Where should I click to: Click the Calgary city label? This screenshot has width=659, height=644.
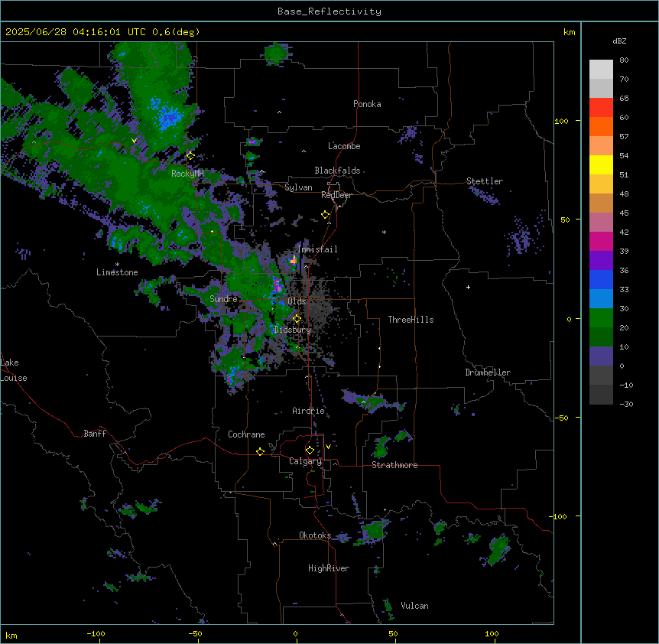point(305,461)
